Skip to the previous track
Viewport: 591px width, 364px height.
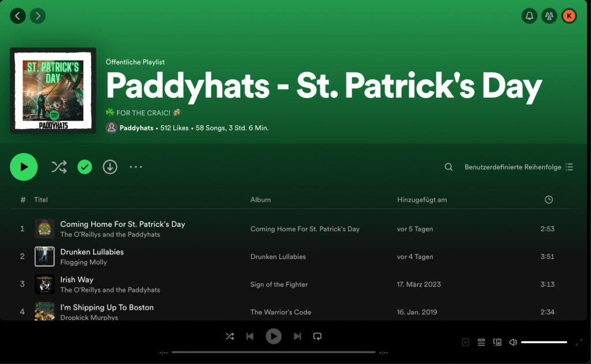(x=250, y=336)
